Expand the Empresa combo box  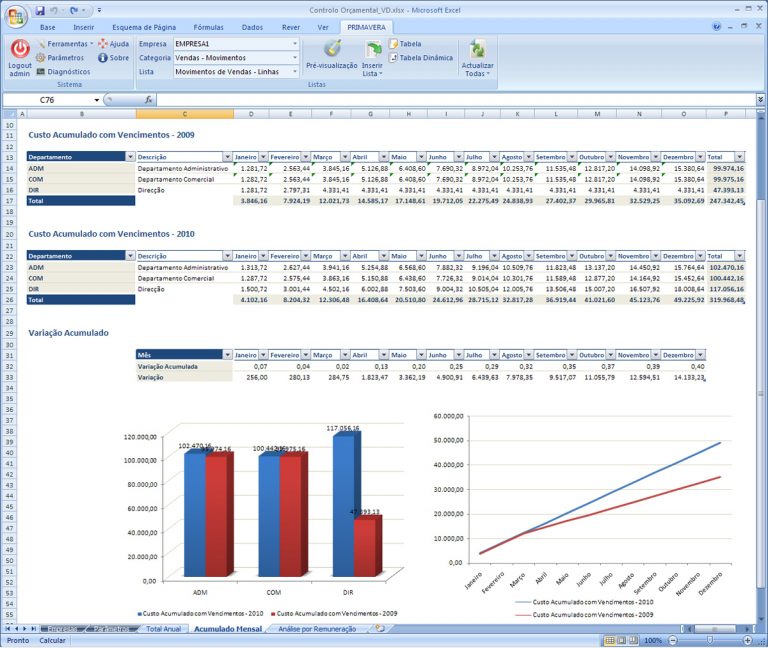pyautogui.click(x=295, y=44)
